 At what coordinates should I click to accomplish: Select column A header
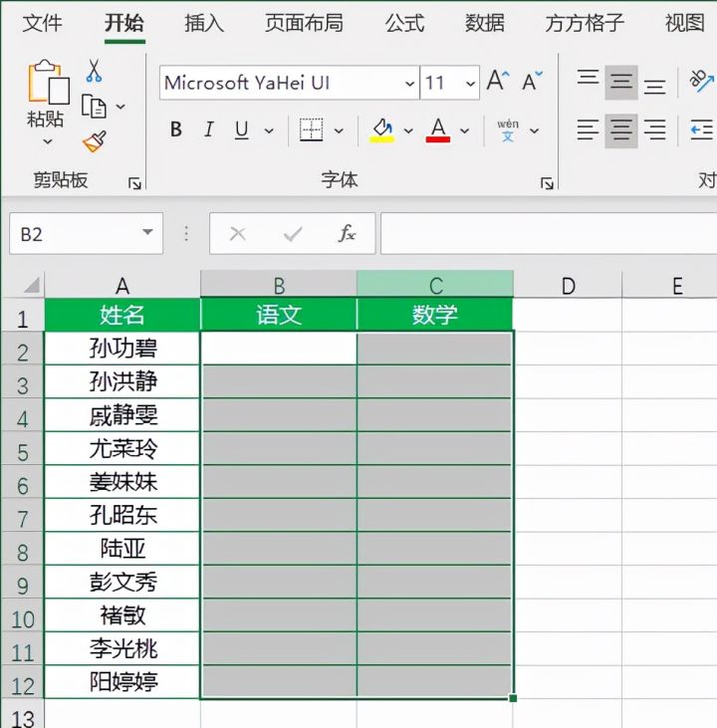point(122,286)
